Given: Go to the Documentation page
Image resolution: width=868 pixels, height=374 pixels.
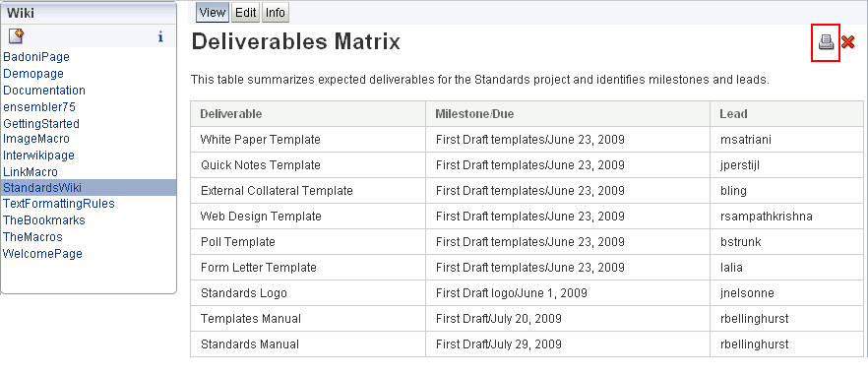Looking at the screenshot, I should pyautogui.click(x=44, y=91).
